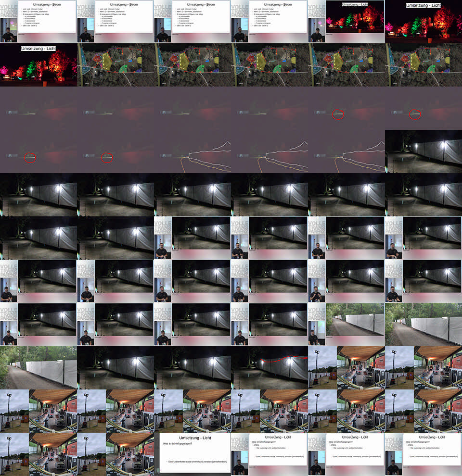Open speaker frame showing daytime fence photo
462x476 pixels.
tap(346, 325)
